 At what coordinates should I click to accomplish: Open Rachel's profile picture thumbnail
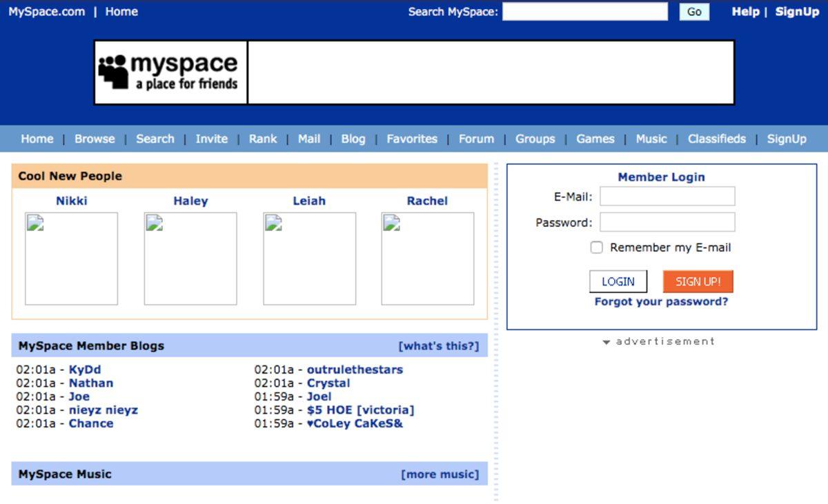(x=427, y=259)
